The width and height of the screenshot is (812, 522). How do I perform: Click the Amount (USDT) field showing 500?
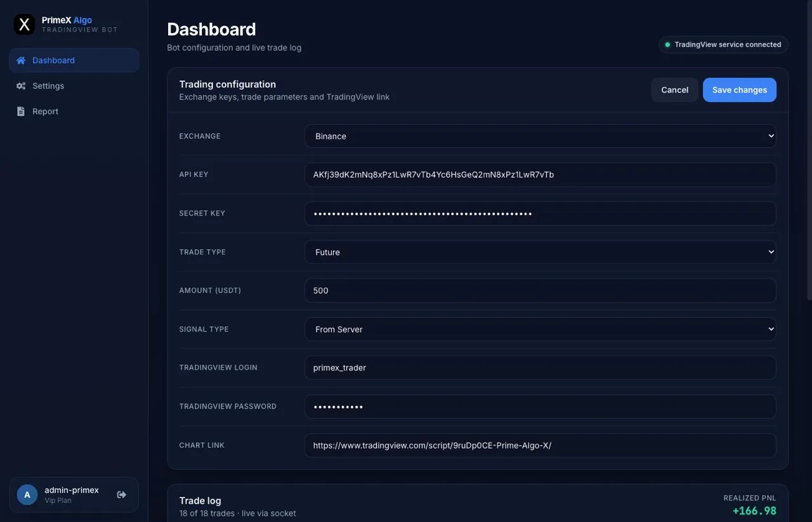coord(540,290)
